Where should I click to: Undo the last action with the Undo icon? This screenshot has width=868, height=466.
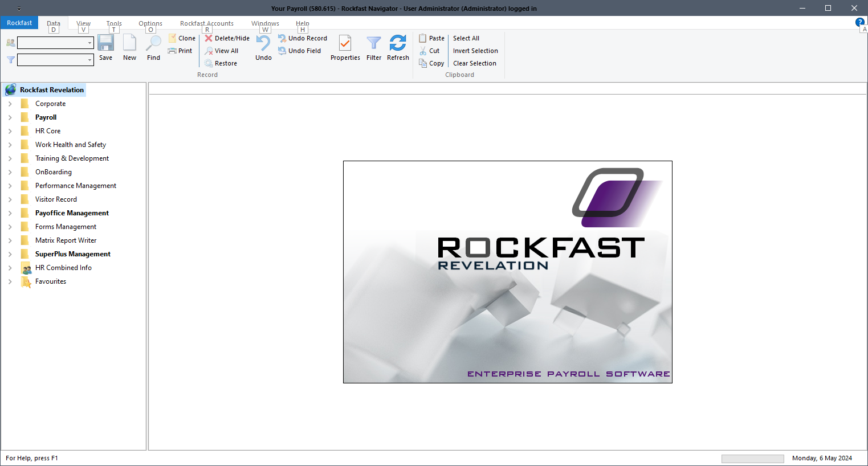click(263, 47)
